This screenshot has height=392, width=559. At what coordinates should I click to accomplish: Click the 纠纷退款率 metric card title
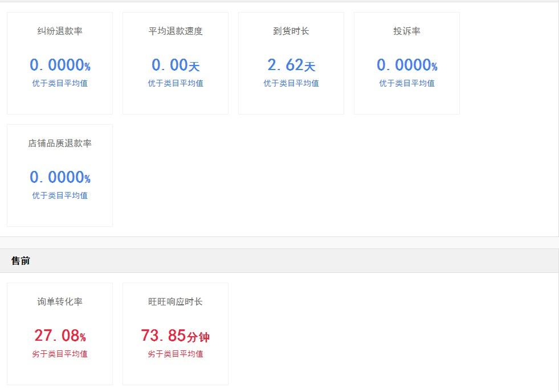pos(59,31)
